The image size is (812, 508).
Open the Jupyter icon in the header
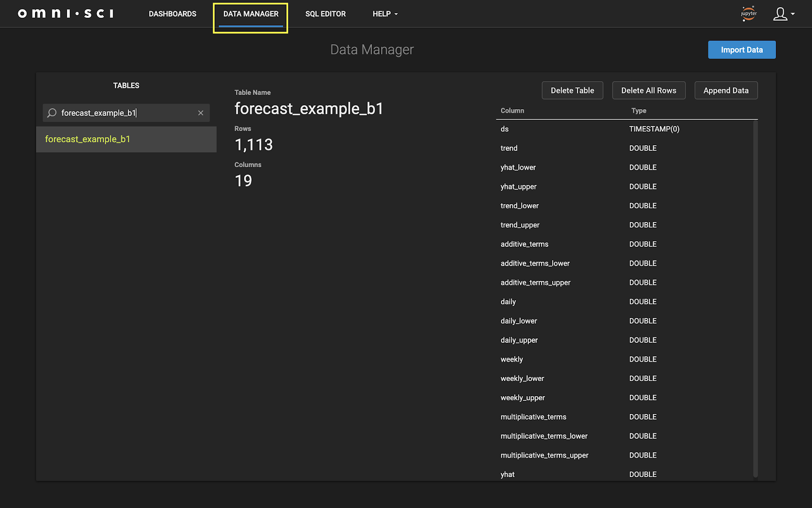coord(749,14)
